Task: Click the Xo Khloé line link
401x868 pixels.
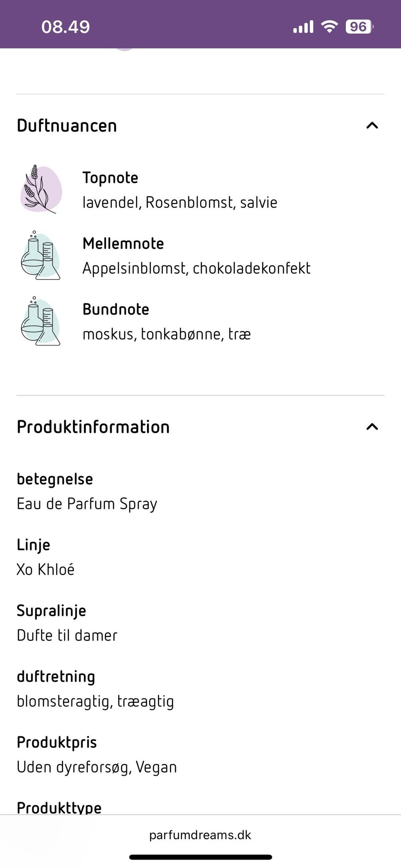Action: (x=46, y=569)
